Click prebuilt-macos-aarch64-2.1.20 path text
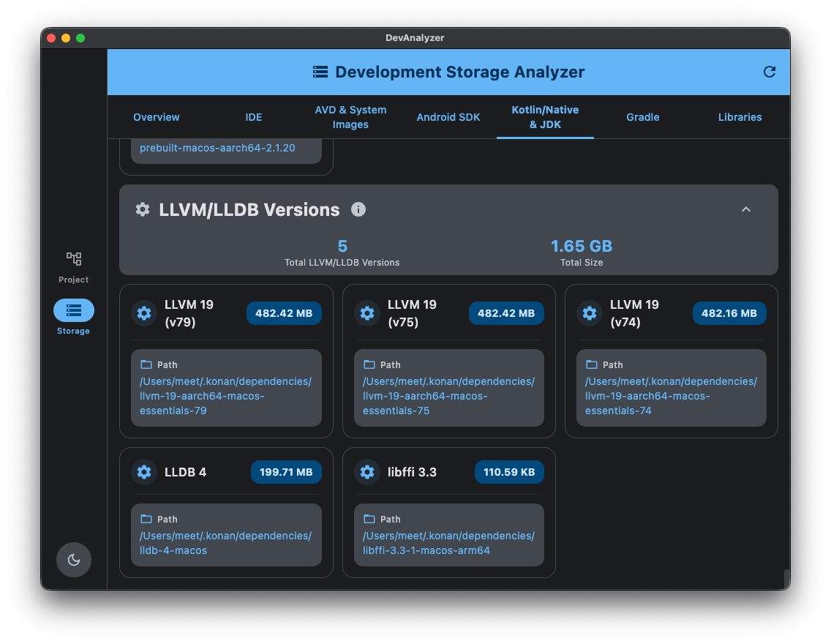This screenshot has width=831, height=644. 217,148
